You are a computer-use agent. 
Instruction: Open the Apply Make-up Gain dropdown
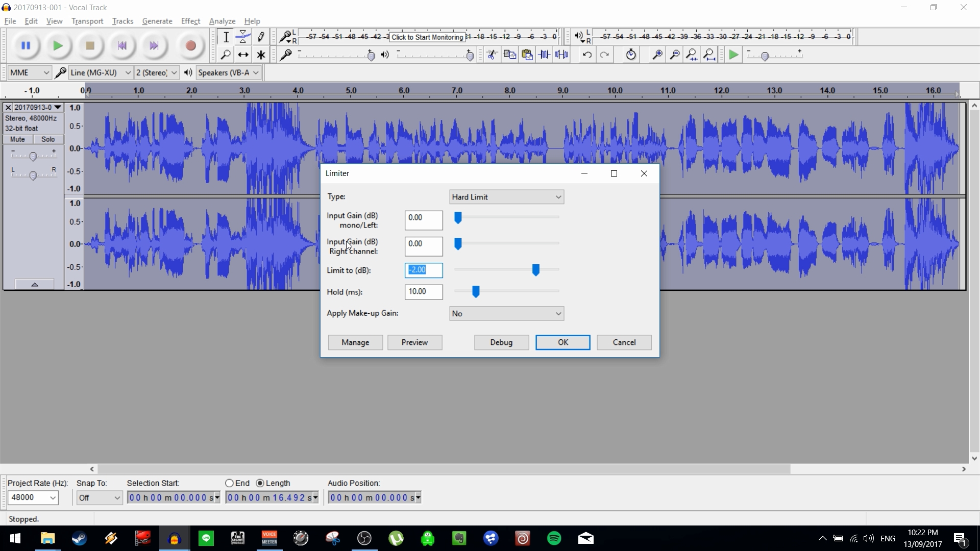[x=506, y=313]
